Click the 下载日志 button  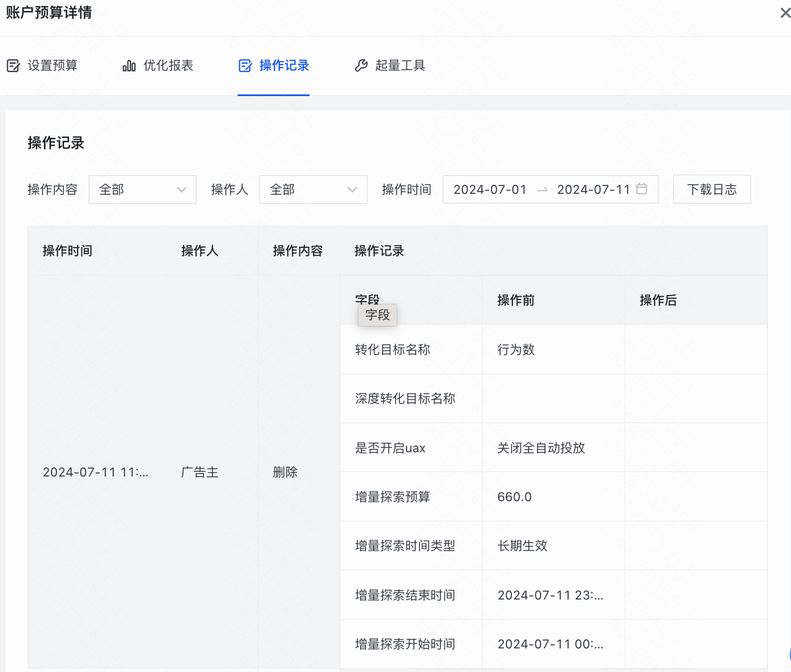712,189
